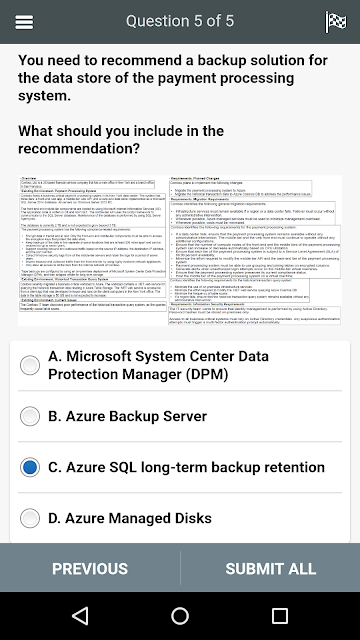The width and height of the screenshot is (360, 640).
Task: Click SUBMIT ALL button
Action: click(x=271, y=568)
